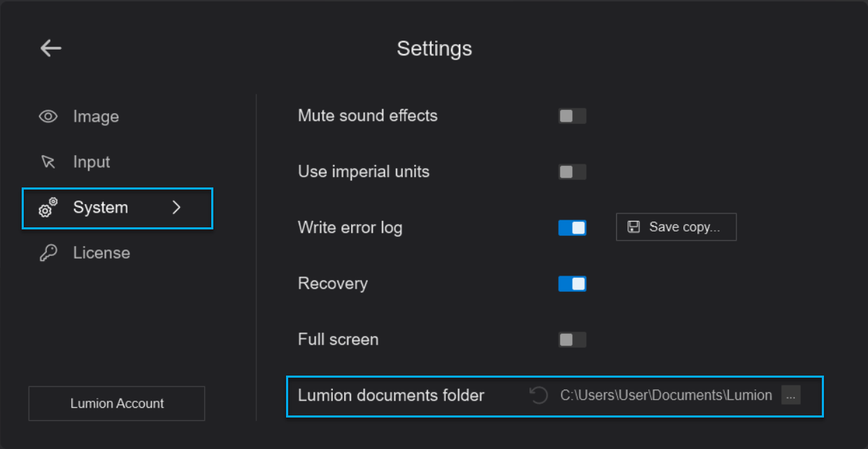The height and width of the screenshot is (449, 868).
Task: Disable the Write error log switch
Action: click(572, 227)
